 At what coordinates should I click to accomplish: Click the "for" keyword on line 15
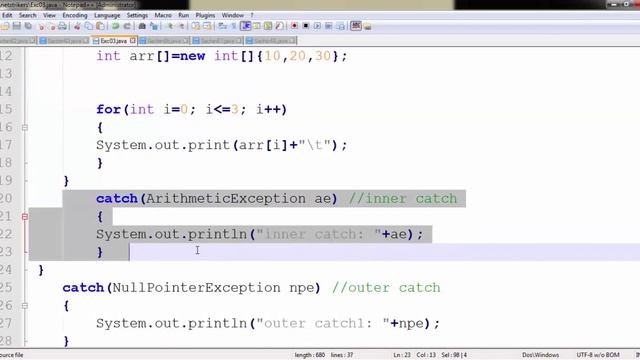(108, 109)
